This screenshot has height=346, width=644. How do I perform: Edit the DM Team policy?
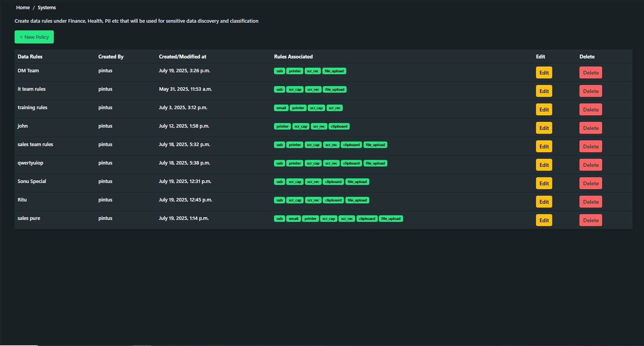coord(544,73)
